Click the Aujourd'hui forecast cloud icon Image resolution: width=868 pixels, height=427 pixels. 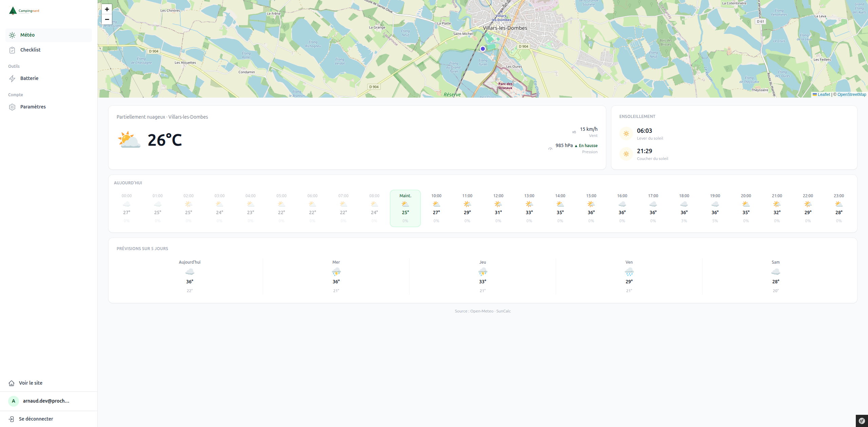click(x=190, y=272)
